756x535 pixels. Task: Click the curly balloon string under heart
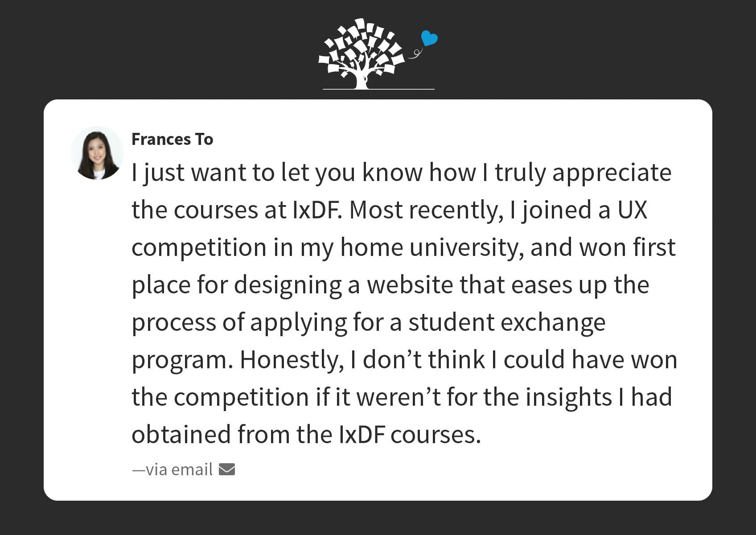coord(415,53)
